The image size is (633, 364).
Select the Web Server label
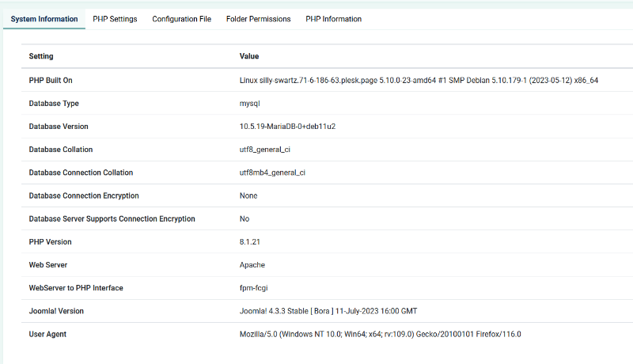pos(48,265)
